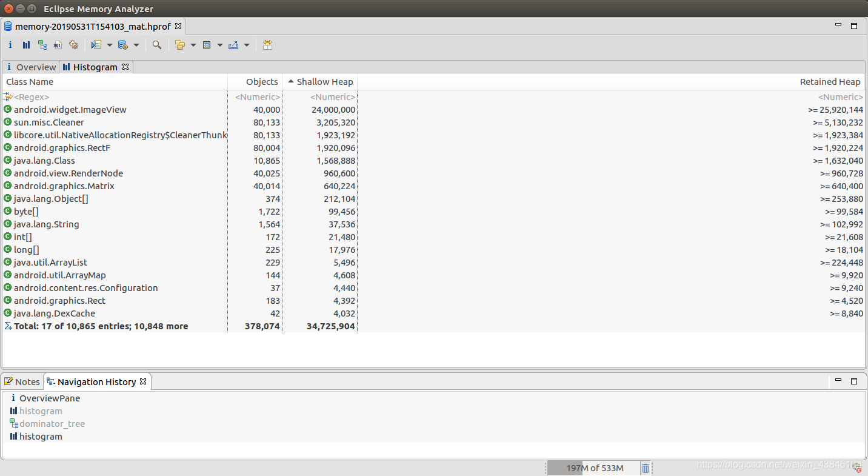Switch to the Notes tab
Image resolution: width=868 pixels, height=476 pixels.
click(x=22, y=381)
